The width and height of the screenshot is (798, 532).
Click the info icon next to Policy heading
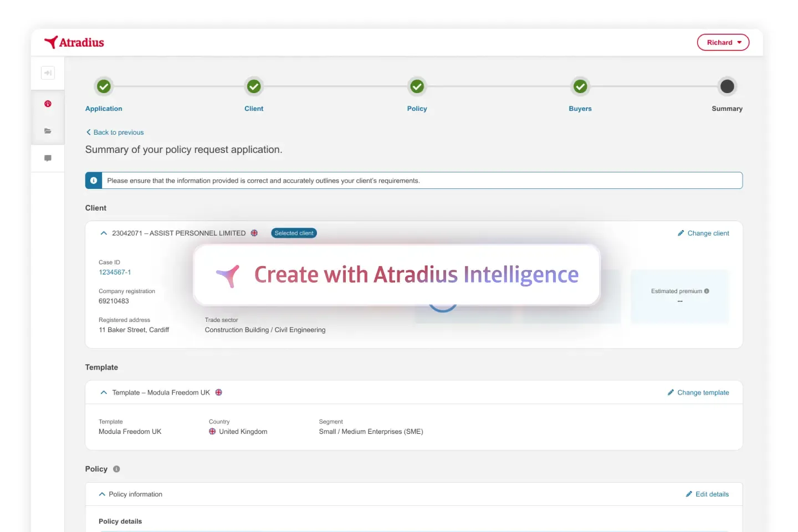[117, 469]
